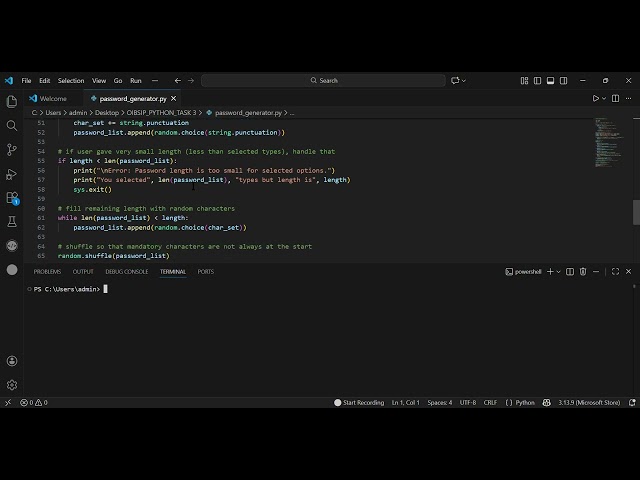
Task: Expand the hidden menus ellipsis
Action: [155, 80]
